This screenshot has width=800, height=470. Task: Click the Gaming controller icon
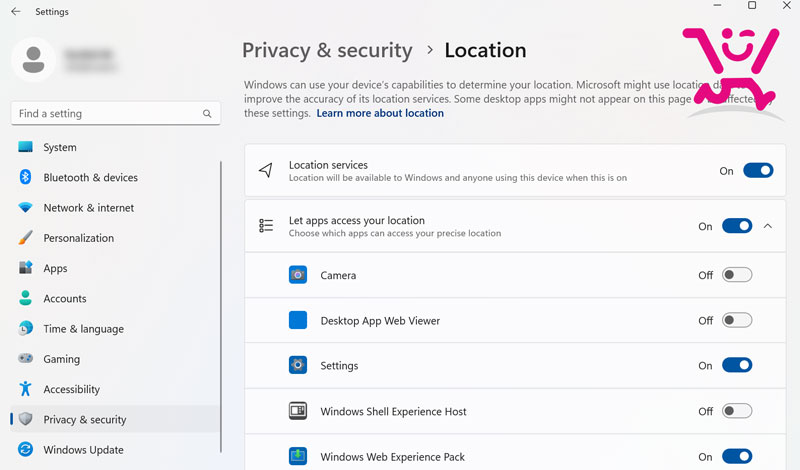click(x=26, y=358)
